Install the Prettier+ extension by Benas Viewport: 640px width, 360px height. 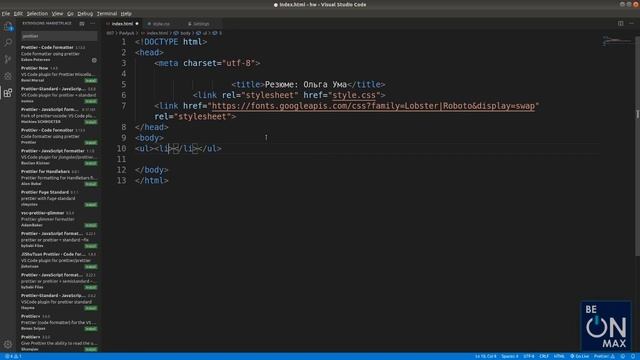tap(91, 329)
